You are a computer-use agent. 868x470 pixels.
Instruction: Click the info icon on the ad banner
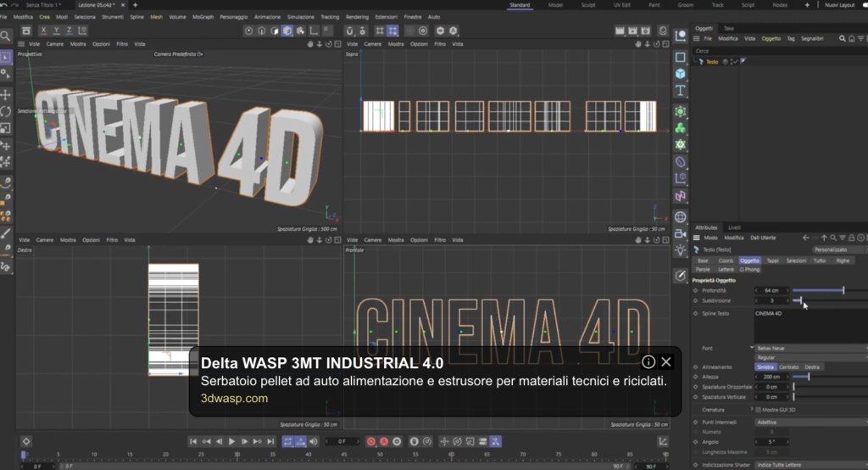[x=648, y=362]
